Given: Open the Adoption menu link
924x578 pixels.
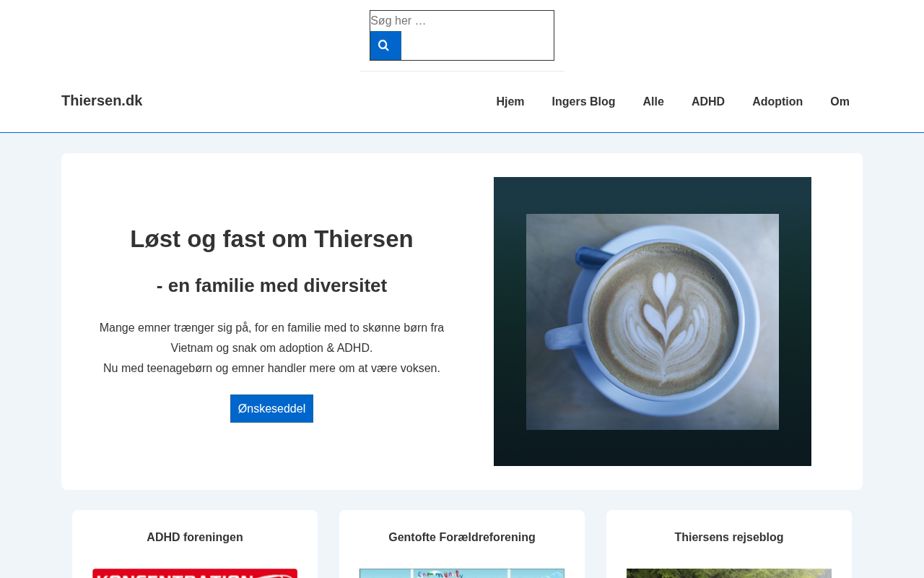Looking at the screenshot, I should 777,102.
